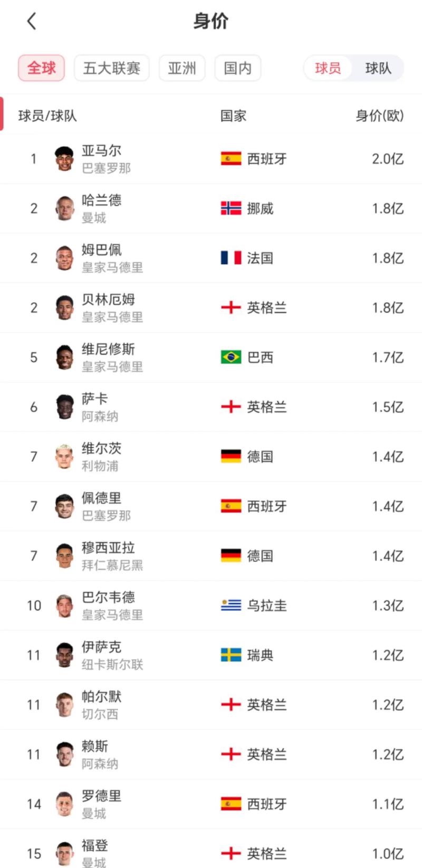Tap 亚马尔's player avatar
This screenshot has height=868, width=422.
click(x=64, y=159)
